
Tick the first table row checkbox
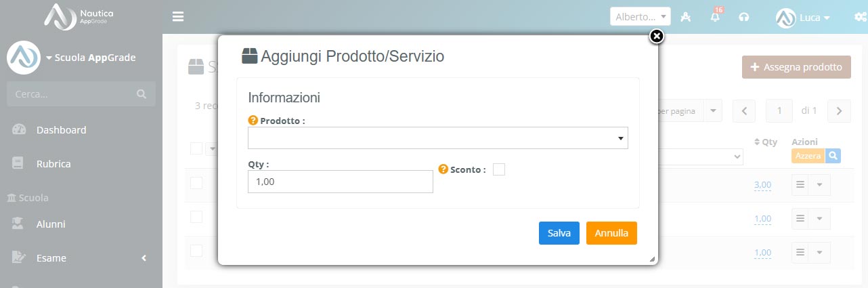point(196,183)
